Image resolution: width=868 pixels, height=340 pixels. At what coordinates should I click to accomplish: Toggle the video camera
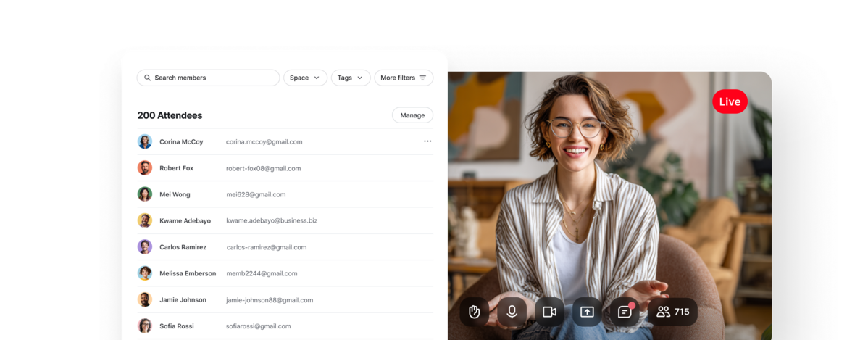(549, 312)
